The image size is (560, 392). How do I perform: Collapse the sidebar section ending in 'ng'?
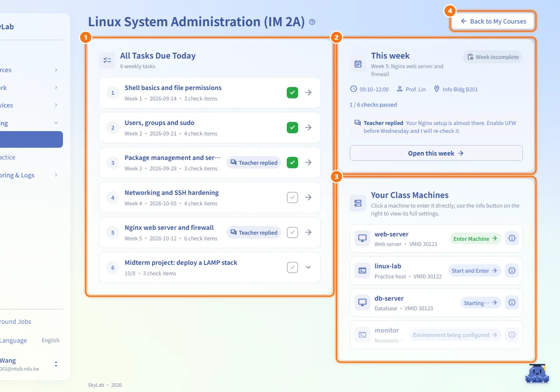[x=56, y=123]
